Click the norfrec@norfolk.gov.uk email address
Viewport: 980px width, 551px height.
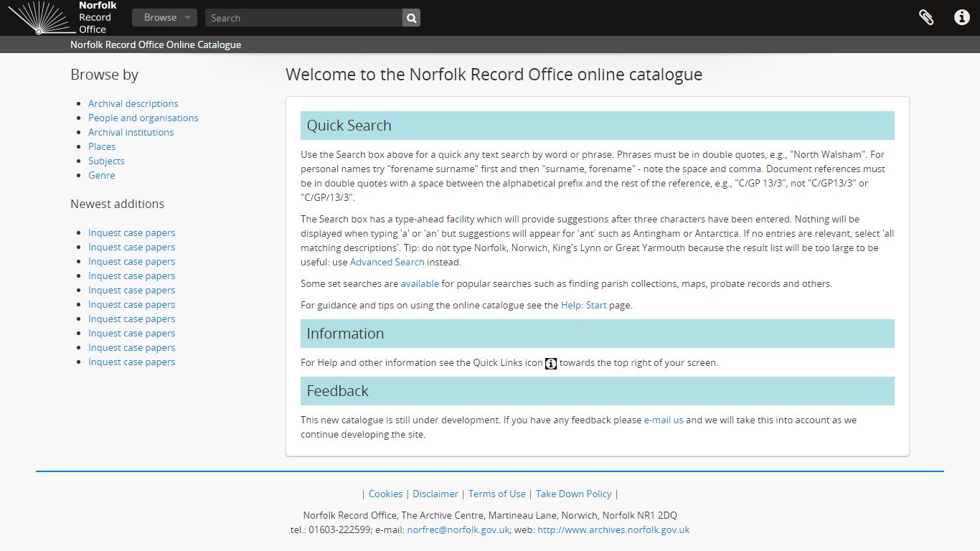coord(458,529)
